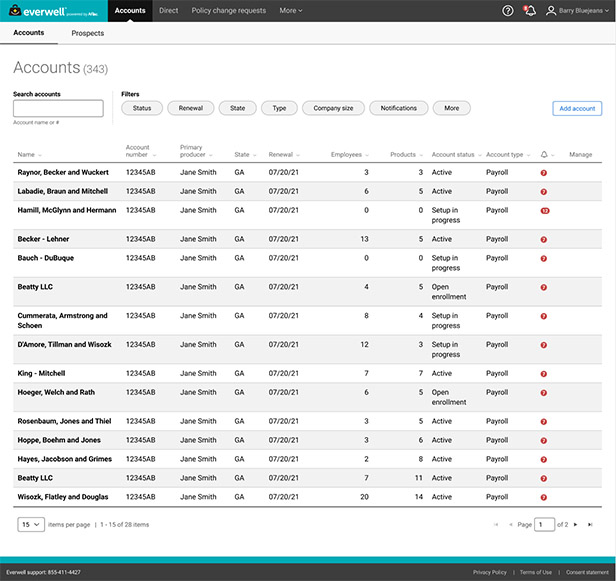Open notification badge for Rosenbaum, Jones and Thiel

click(544, 422)
